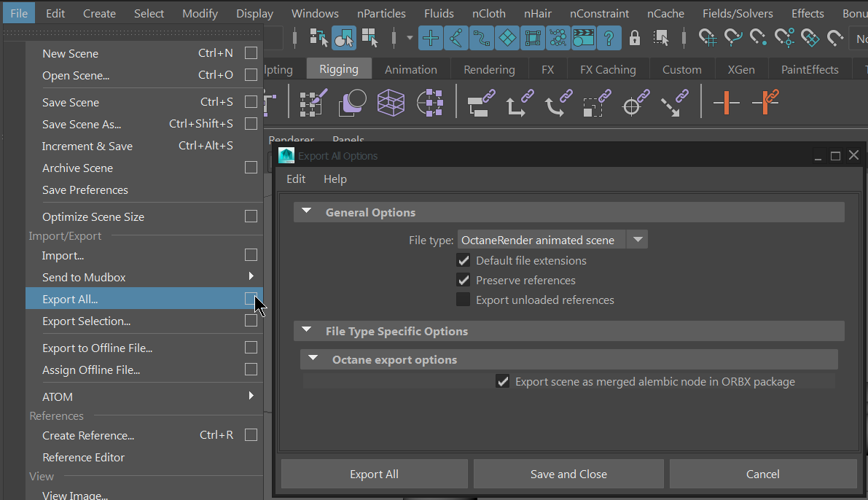
Task: Toggle the deformer selection mask icon
Action: click(533, 38)
